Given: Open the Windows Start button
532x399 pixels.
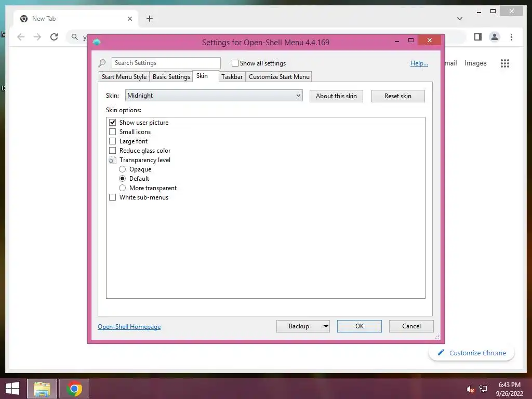Looking at the screenshot, I should 12,389.
